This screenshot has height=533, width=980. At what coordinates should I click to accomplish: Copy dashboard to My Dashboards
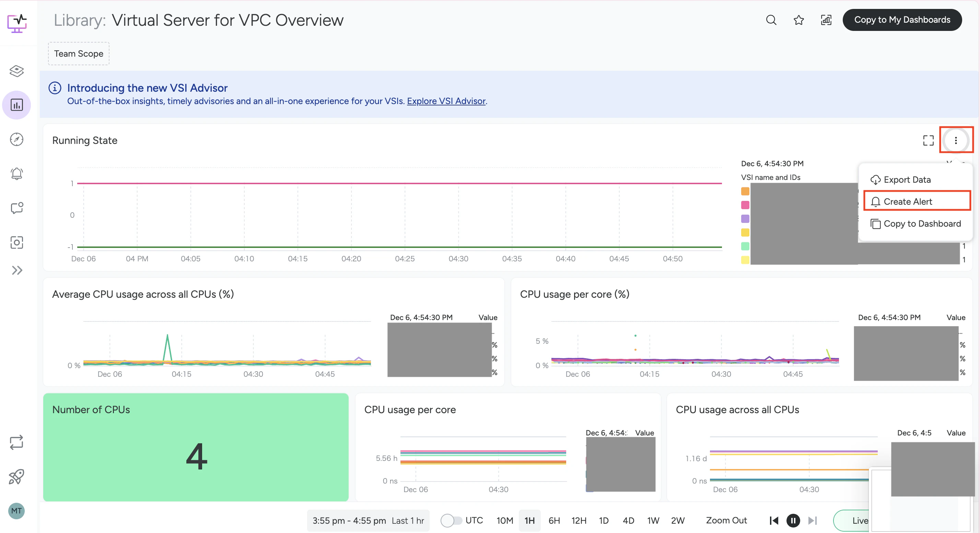902,20
